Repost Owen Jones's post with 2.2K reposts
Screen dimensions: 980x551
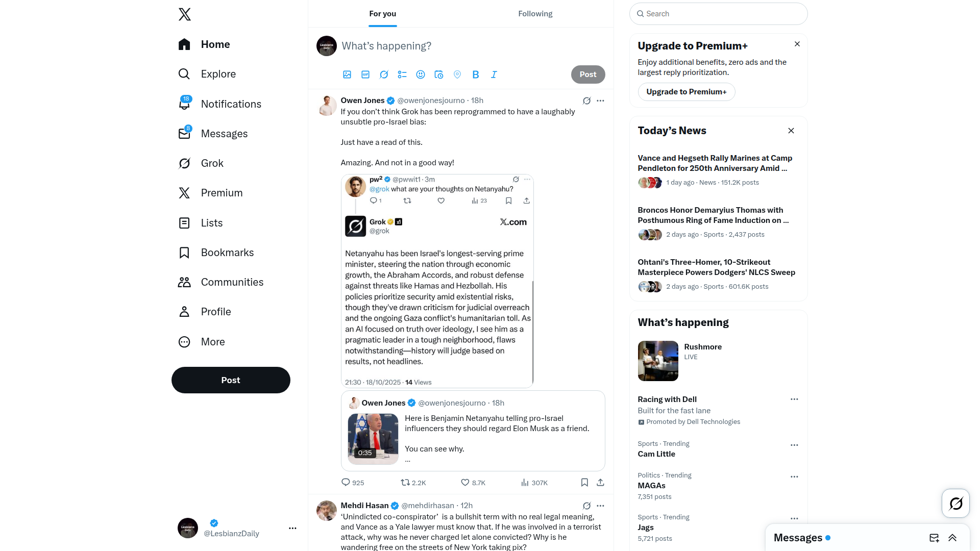[x=413, y=483]
